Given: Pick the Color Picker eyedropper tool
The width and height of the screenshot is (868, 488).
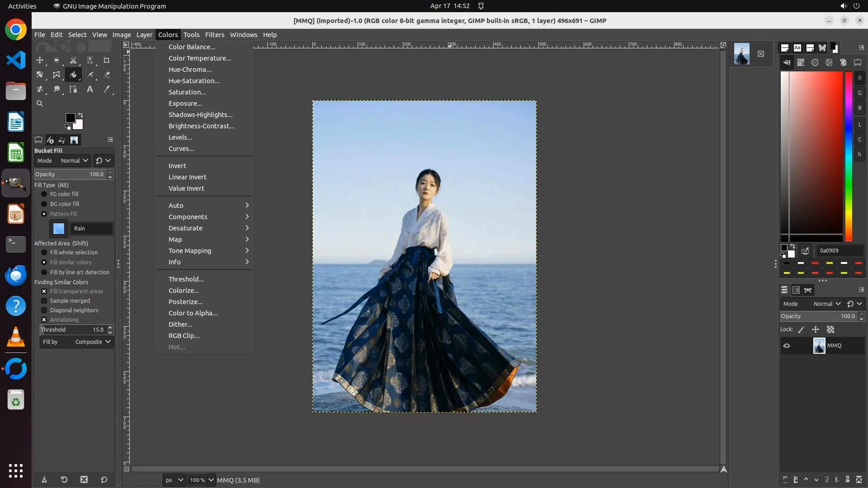Looking at the screenshot, I should tap(107, 89).
